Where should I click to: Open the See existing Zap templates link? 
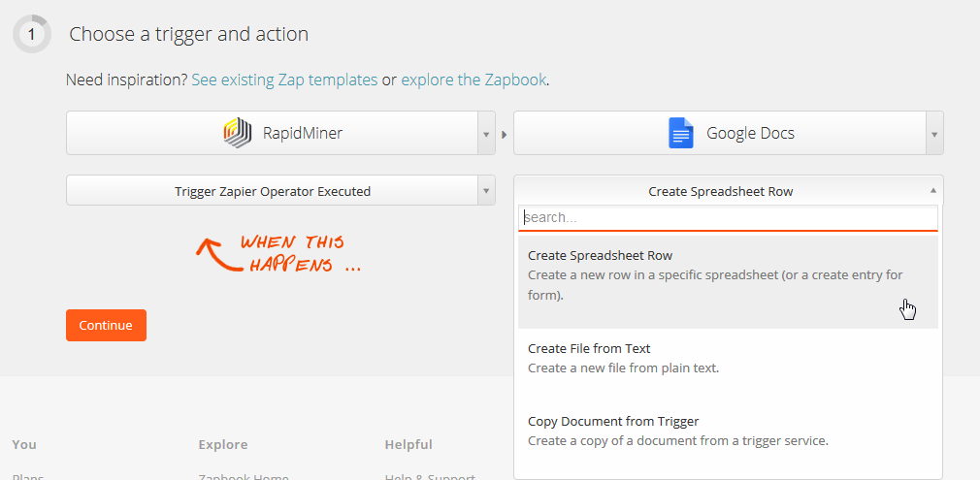(x=284, y=80)
